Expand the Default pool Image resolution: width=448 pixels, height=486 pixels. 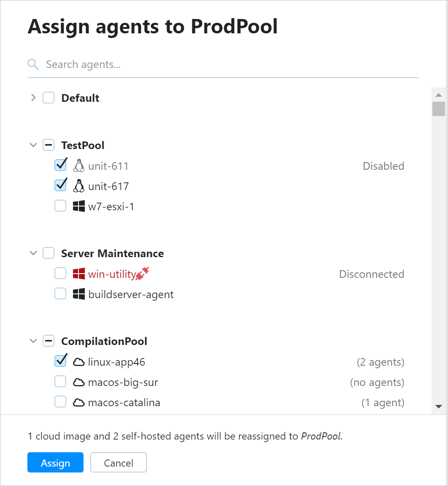tap(33, 98)
